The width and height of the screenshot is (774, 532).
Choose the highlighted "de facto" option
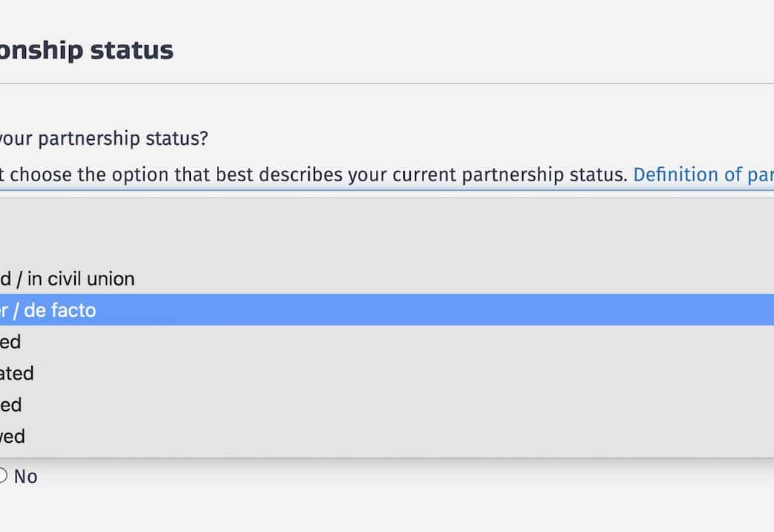(48, 310)
